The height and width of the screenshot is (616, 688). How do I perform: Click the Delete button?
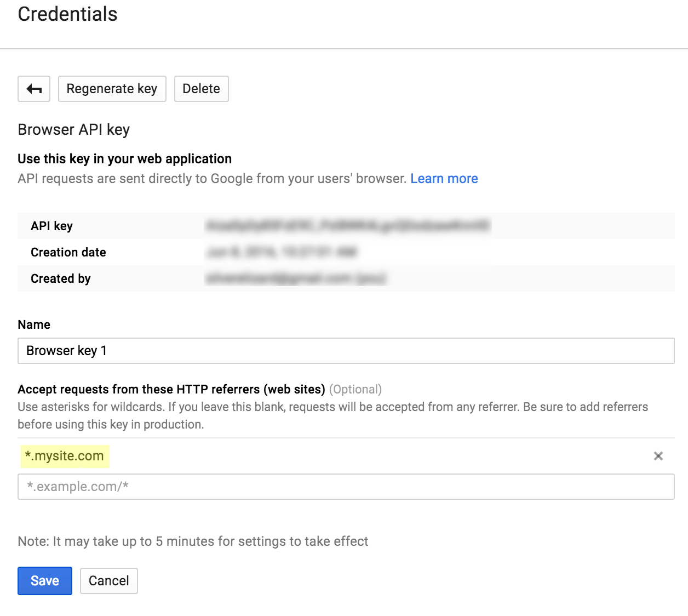coord(201,88)
